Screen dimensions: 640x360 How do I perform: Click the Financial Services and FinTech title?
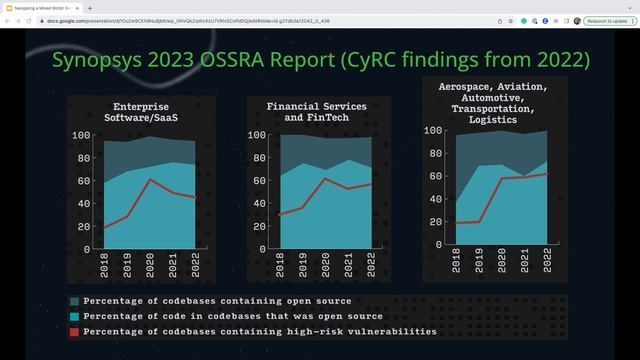[x=316, y=112]
